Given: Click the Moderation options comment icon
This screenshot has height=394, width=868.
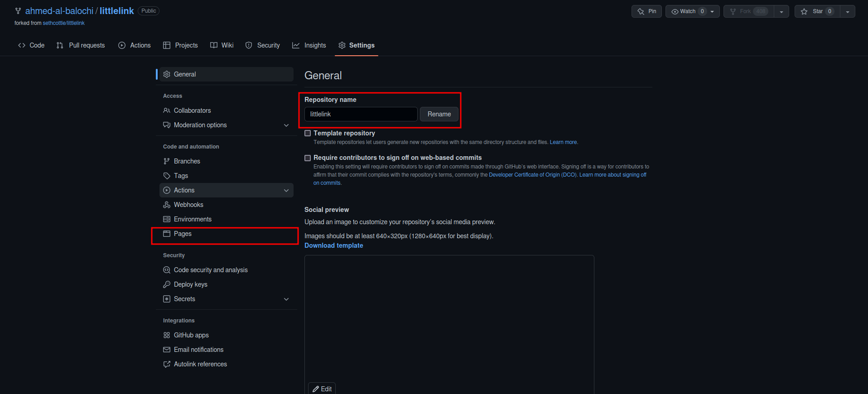Looking at the screenshot, I should [167, 125].
